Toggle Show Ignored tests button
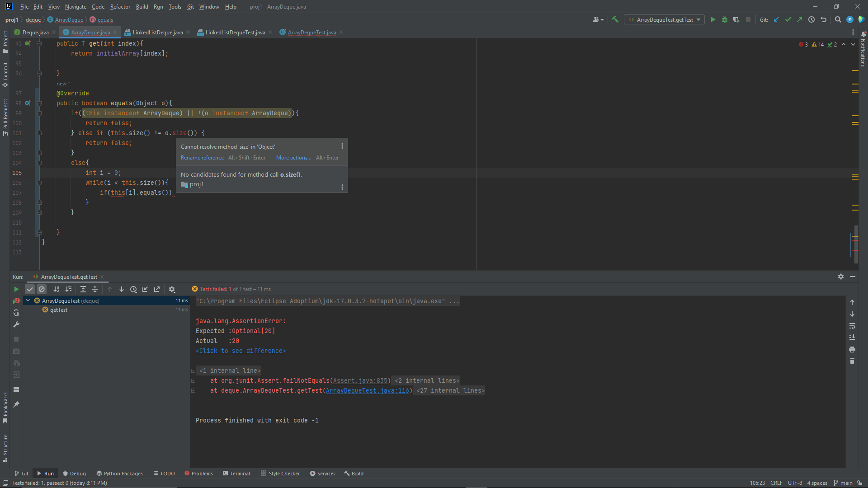 [x=42, y=289]
